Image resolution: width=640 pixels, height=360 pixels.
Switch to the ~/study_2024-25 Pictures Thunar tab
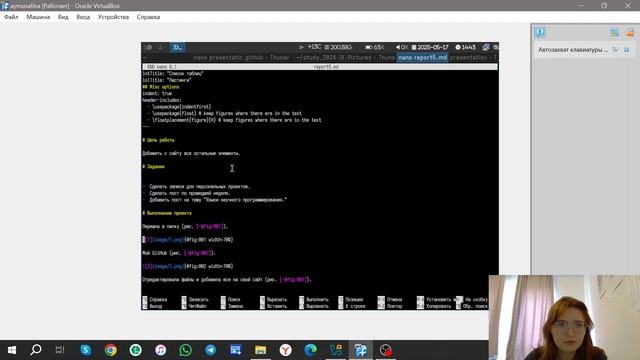point(345,58)
